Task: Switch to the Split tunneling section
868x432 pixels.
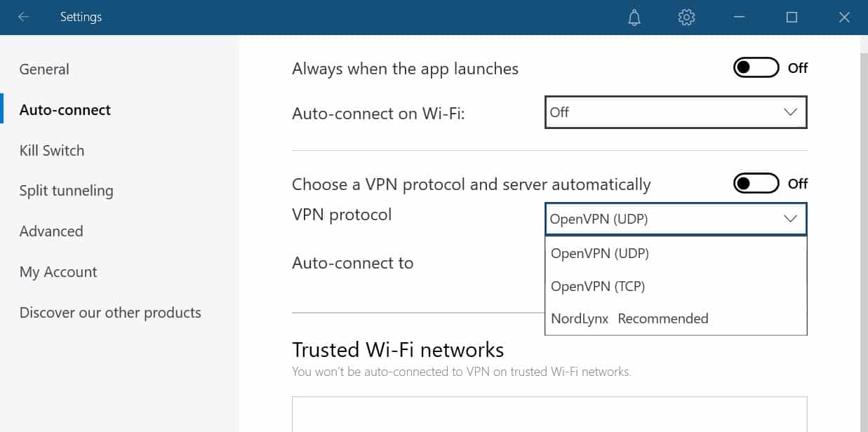Action: click(x=66, y=190)
